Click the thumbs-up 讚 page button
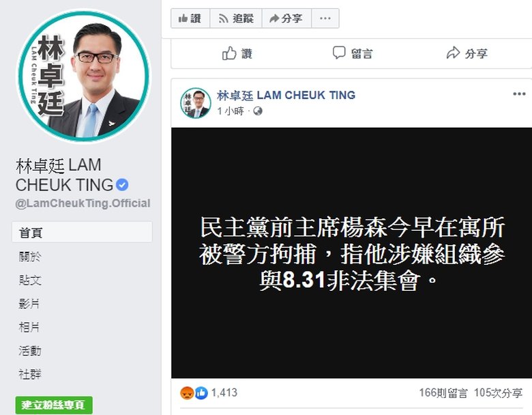The height and width of the screenshot is (415, 532). click(x=190, y=18)
